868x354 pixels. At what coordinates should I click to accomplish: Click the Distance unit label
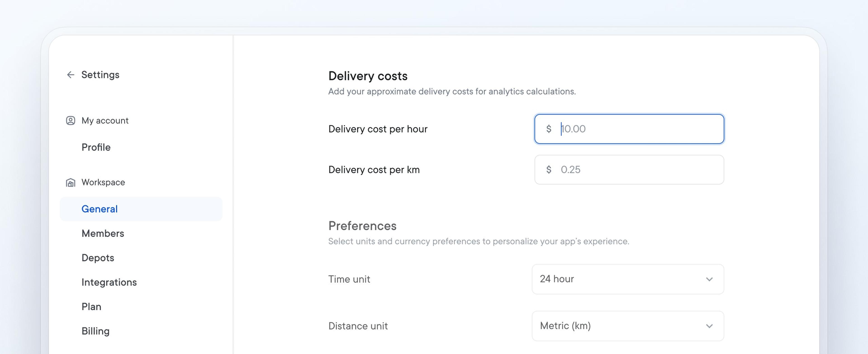[358, 326]
